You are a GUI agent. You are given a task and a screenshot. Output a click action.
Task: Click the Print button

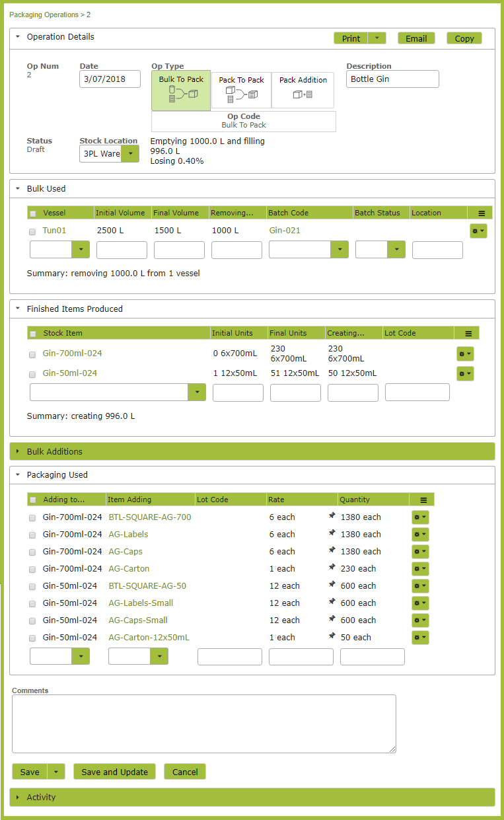351,38
